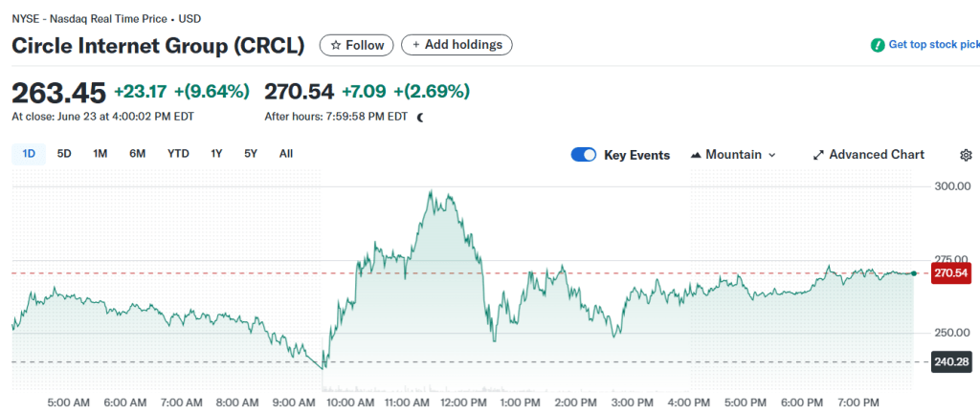Open the Get top stock picks link
Screen dimensions: 980x413
coord(934,45)
